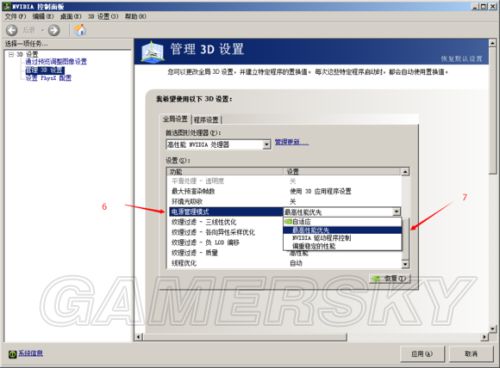This screenshot has width=500, height=368.
Task: Open the 文件(F) menu
Action: coord(15,16)
